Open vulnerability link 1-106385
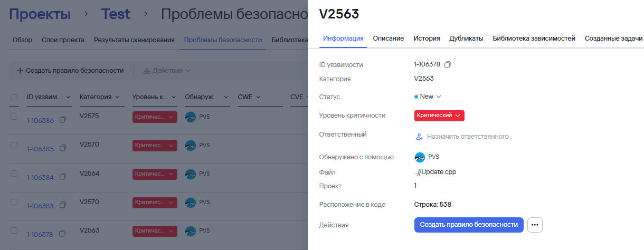Screen dimensions: 644x250 click(40, 149)
